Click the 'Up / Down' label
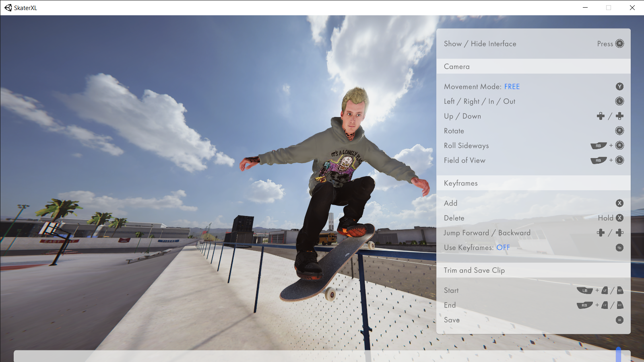This screenshot has height=362, width=644. (462, 116)
